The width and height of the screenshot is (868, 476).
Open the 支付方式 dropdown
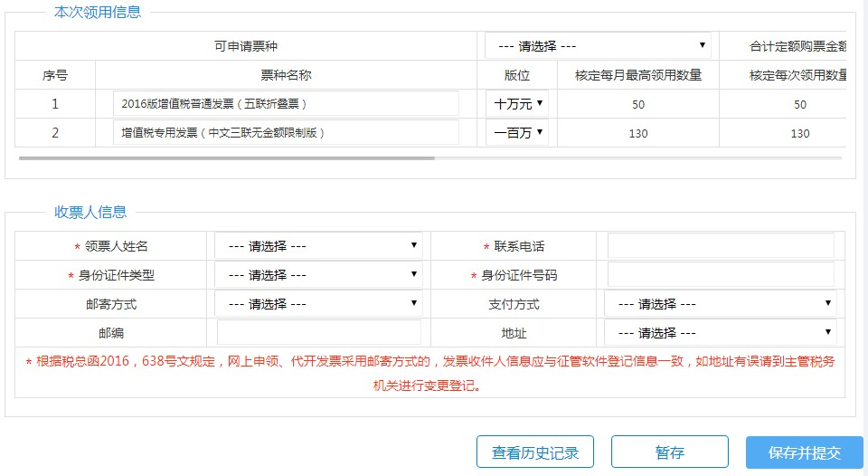click(x=721, y=303)
